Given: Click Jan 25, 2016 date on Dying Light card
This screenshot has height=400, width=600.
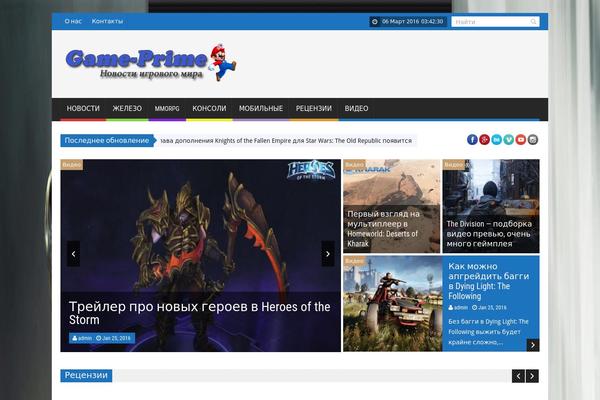Looking at the screenshot, I should pyautogui.click(x=489, y=307).
